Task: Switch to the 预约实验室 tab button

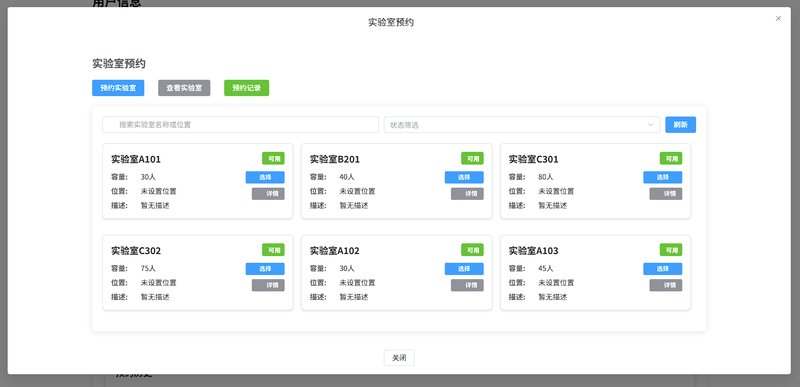Action: point(118,88)
